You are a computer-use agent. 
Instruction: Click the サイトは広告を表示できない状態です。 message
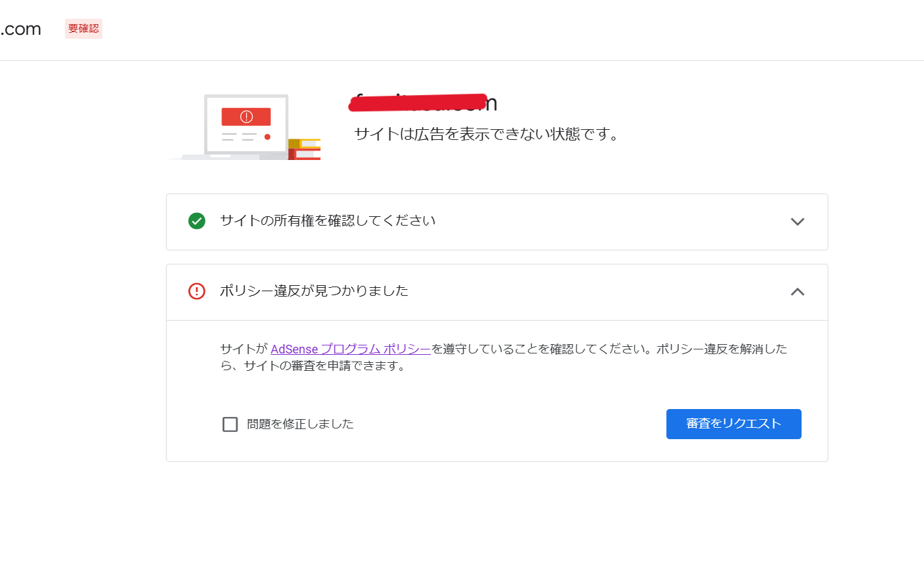pyautogui.click(x=486, y=135)
